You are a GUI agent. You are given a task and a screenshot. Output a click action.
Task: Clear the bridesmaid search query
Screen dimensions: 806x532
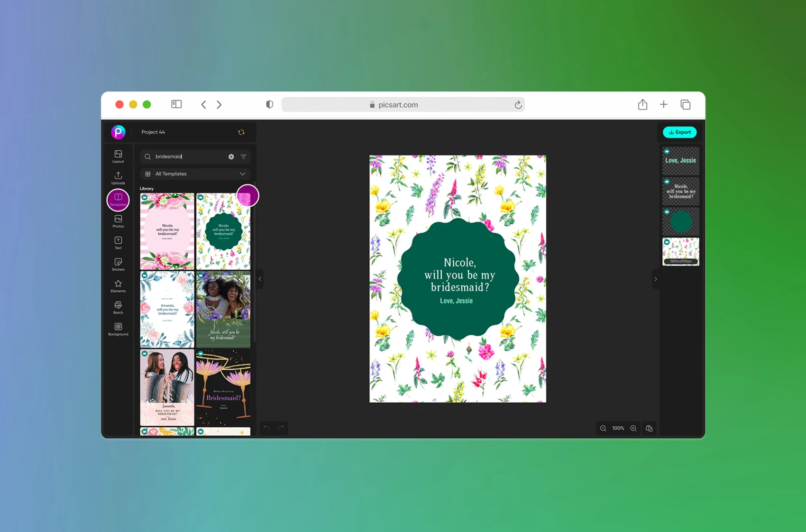[231, 156]
